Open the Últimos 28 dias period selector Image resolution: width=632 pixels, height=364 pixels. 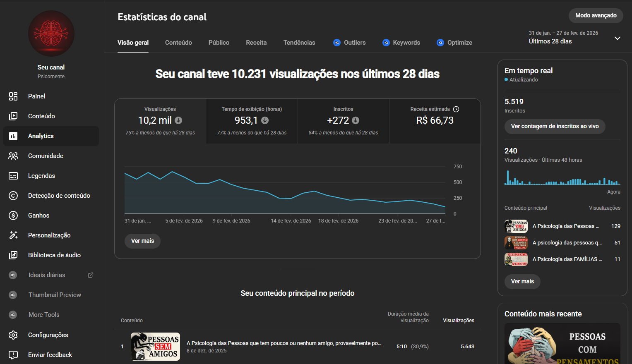tap(575, 38)
